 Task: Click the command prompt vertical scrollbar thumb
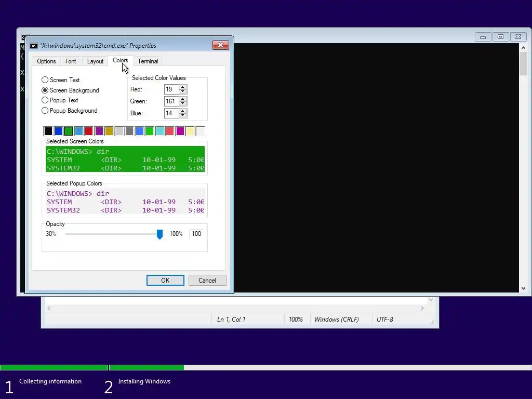coord(524,64)
